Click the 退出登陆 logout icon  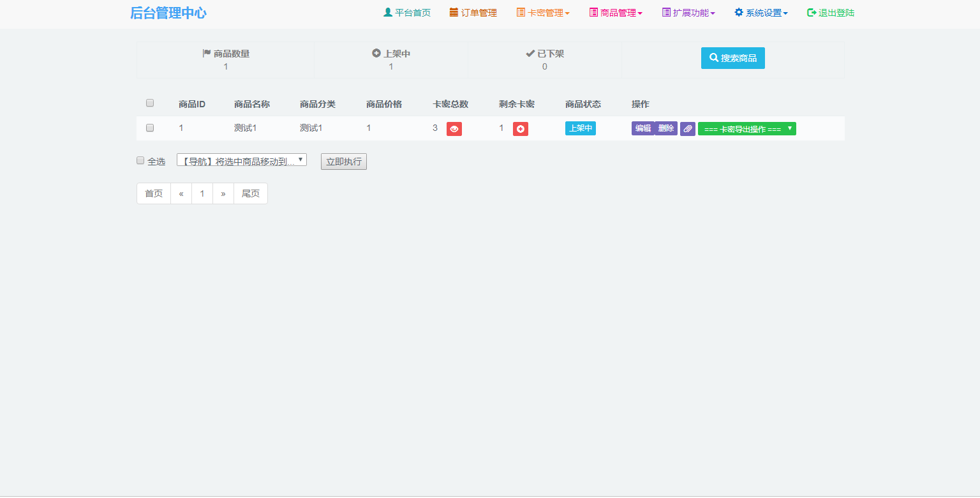pyautogui.click(x=810, y=11)
